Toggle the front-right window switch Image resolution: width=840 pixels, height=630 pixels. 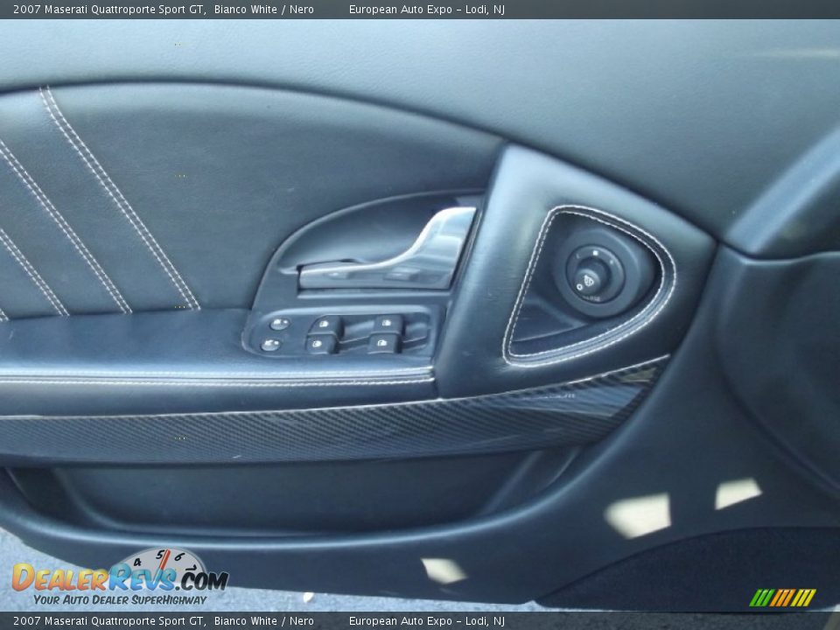388,324
